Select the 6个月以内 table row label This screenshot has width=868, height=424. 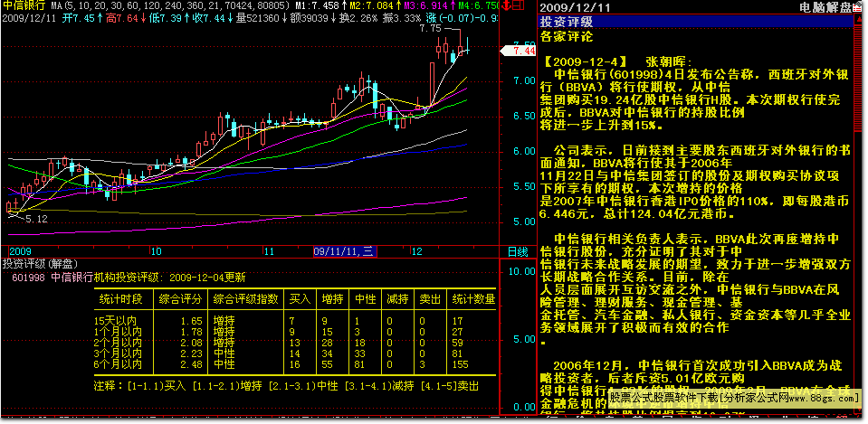pos(118,365)
